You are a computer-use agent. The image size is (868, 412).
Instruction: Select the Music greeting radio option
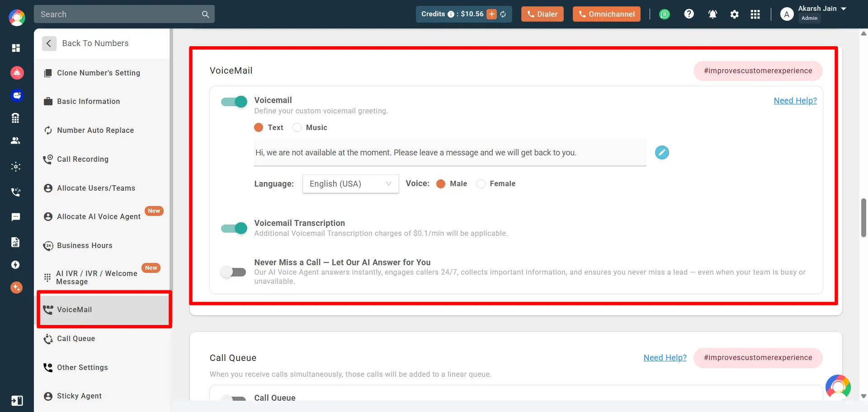(x=297, y=128)
